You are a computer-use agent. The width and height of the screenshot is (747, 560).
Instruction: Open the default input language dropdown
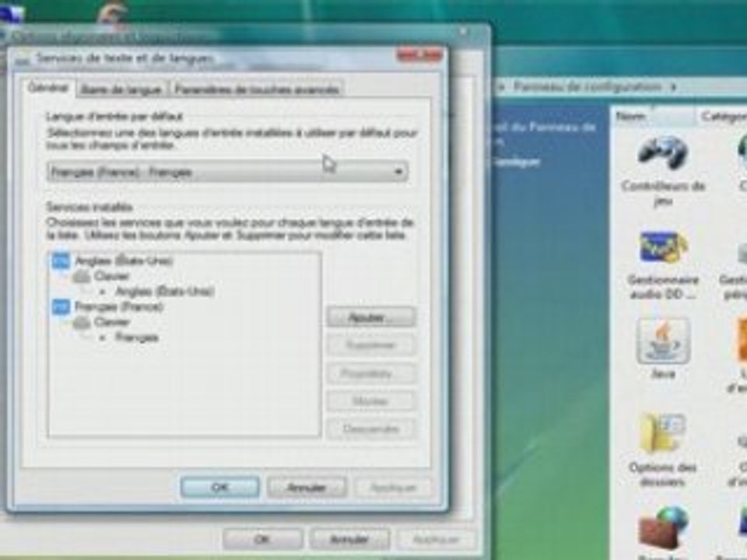pyautogui.click(x=227, y=172)
